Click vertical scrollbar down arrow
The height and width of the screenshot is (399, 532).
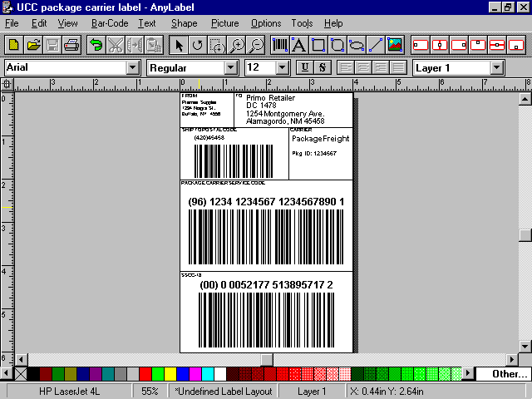[525, 347]
